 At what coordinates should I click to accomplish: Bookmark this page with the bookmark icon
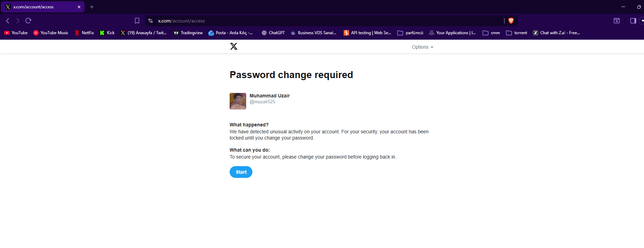click(137, 21)
